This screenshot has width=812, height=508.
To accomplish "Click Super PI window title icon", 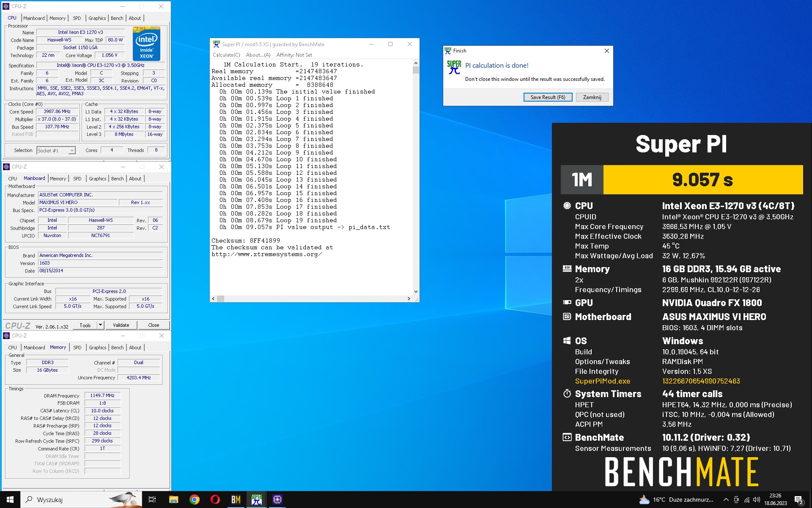I will pos(217,44).
